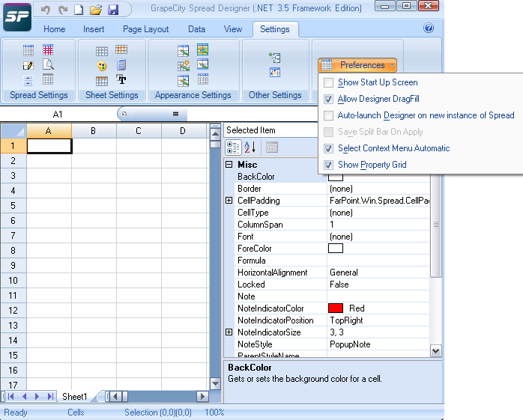Collapse the Misc category in property grid
This screenshot has width=523, height=420.
(229, 165)
